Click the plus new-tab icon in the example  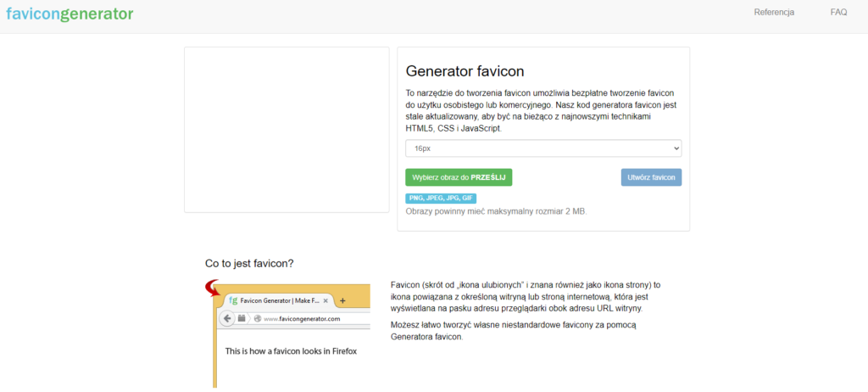342,300
